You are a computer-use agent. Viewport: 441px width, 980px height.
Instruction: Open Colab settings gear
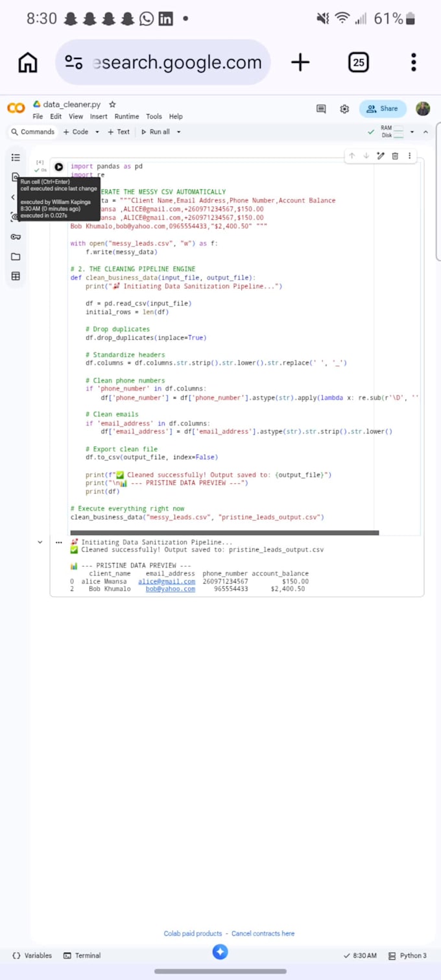click(344, 109)
